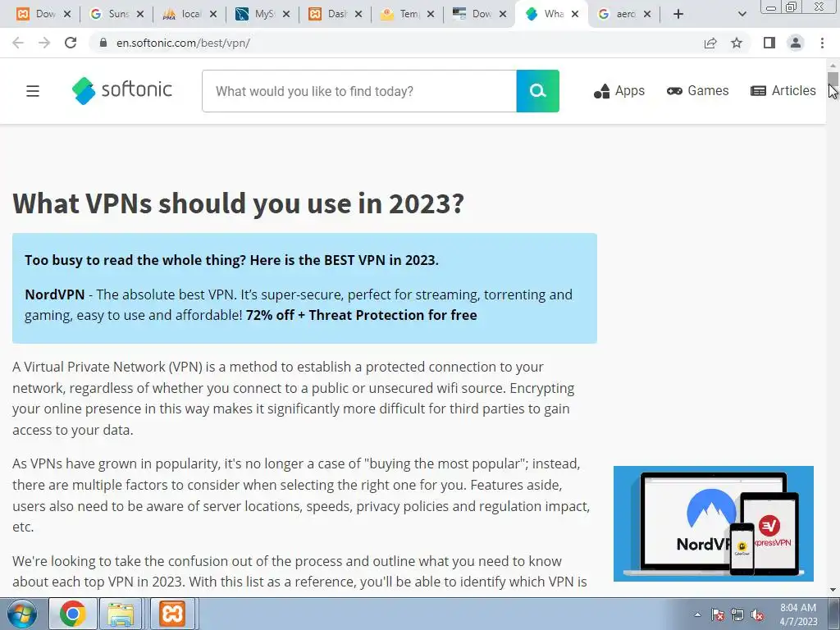Open the browser side panel
Viewport: 840px width, 630px height.
(769, 43)
